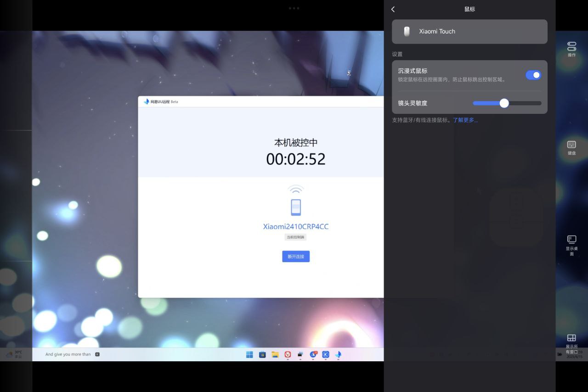Open the taskbar icon with the red notification badge
Viewport: 588px width, 392px height.
[313, 354]
